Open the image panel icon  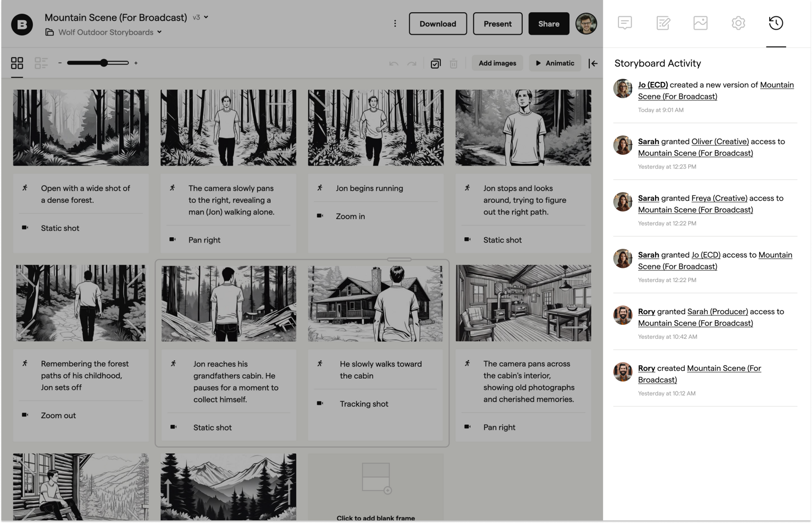coord(700,23)
